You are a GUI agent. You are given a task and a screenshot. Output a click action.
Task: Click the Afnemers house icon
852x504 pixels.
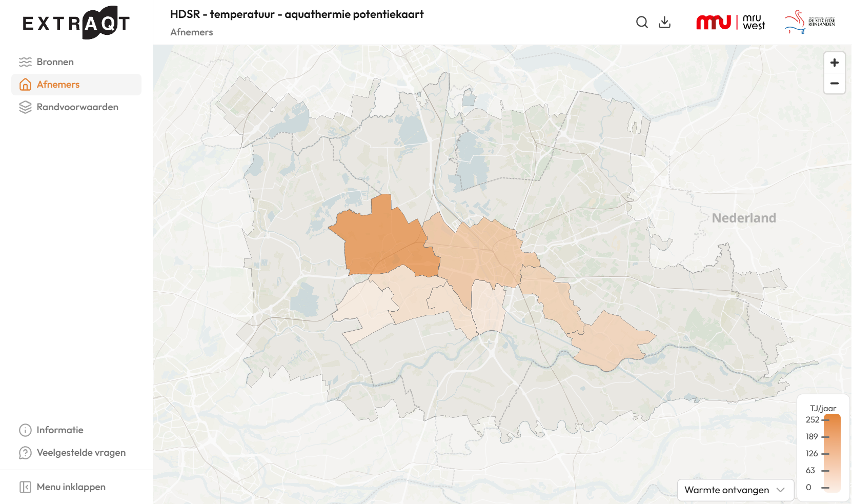coord(25,85)
